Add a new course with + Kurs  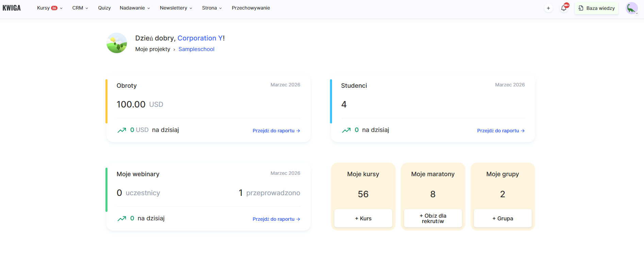click(363, 218)
